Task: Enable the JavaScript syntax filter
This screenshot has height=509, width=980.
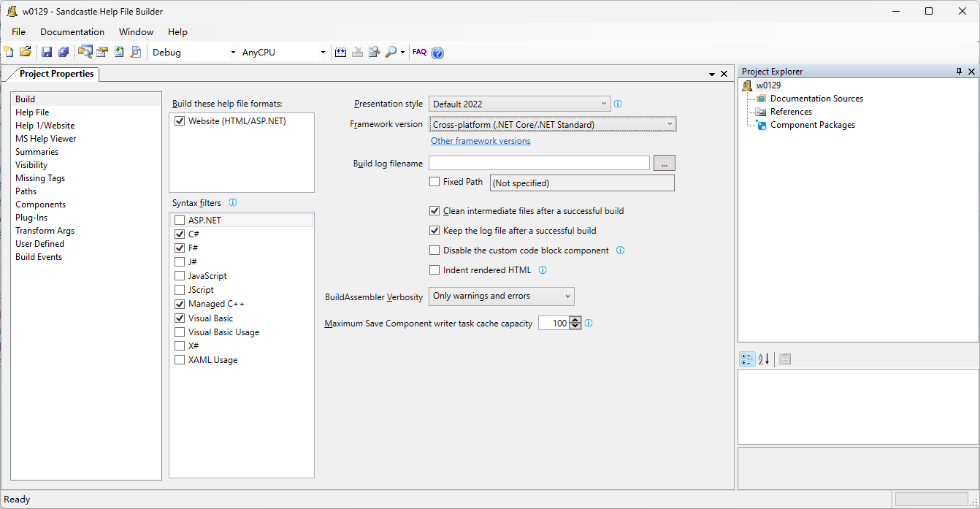Action: pyautogui.click(x=180, y=276)
